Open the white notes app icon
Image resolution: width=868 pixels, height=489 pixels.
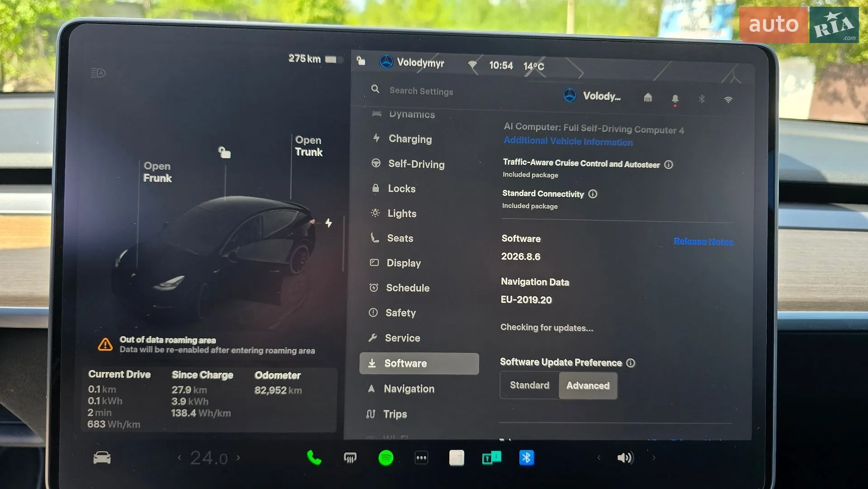pos(457,458)
